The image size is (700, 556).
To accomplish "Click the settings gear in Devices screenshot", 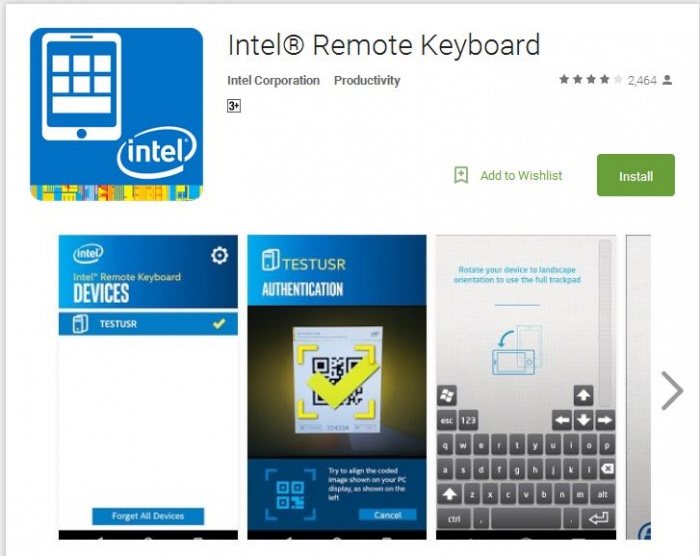I will pos(219,255).
